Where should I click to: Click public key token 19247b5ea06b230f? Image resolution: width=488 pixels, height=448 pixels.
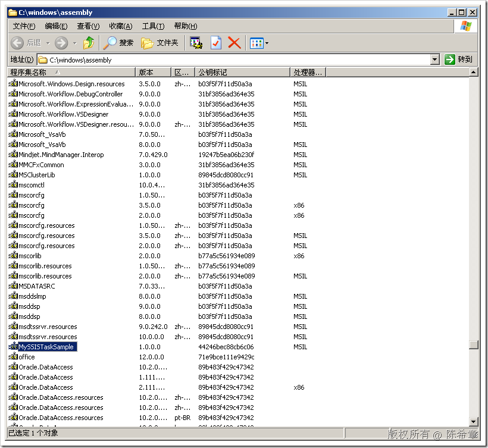click(226, 155)
